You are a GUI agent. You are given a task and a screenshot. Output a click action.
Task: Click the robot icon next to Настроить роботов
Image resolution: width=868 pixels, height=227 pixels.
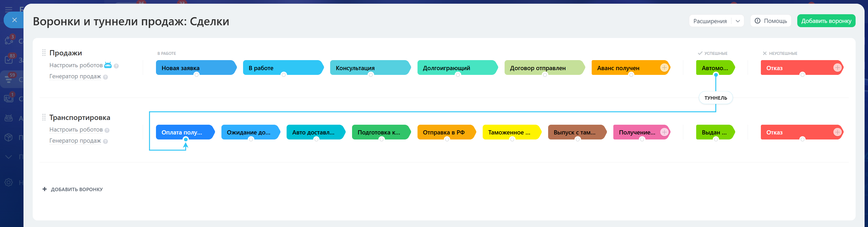[x=108, y=65]
